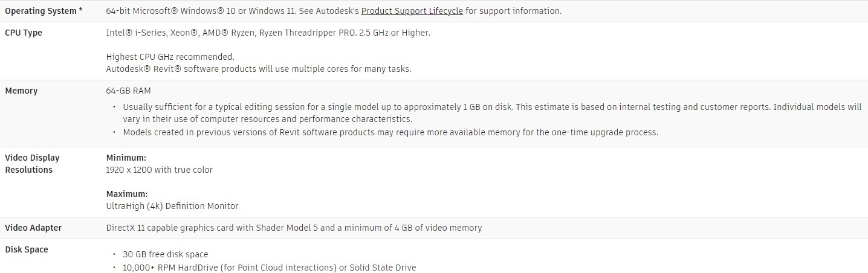Click the Highest CPU GHz recommended line
The image size is (868, 273).
170,57
